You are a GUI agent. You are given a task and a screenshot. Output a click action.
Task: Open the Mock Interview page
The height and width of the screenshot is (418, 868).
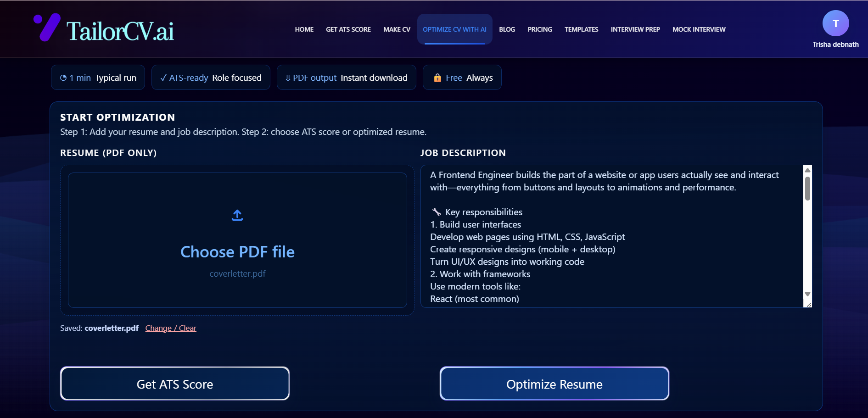[699, 29]
